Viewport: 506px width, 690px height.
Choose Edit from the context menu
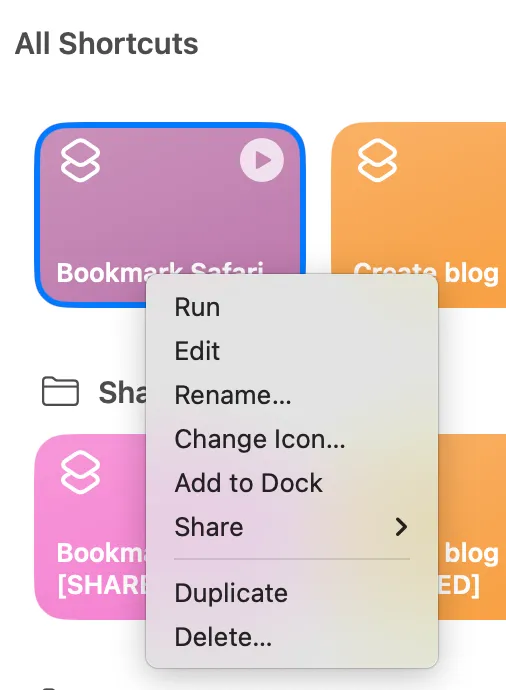pyautogui.click(x=292, y=351)
